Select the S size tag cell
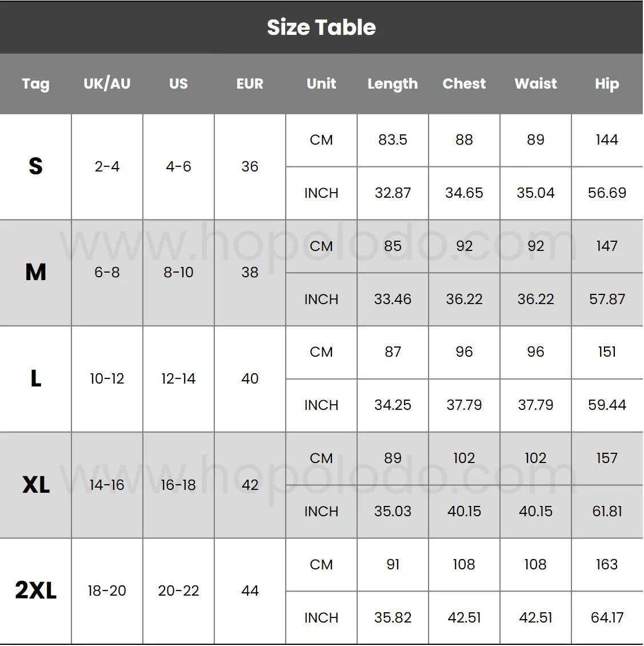Screen dimensions: 644x646 tap(36, 166)
